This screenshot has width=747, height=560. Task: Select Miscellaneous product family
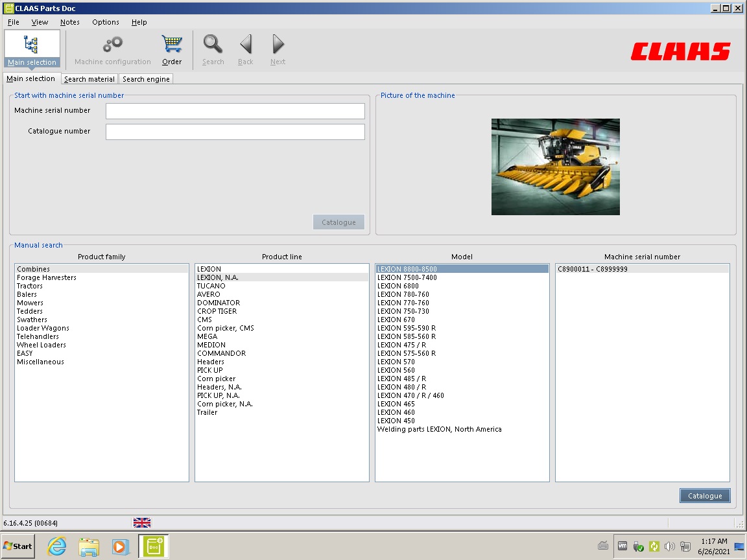coord(101,362)
